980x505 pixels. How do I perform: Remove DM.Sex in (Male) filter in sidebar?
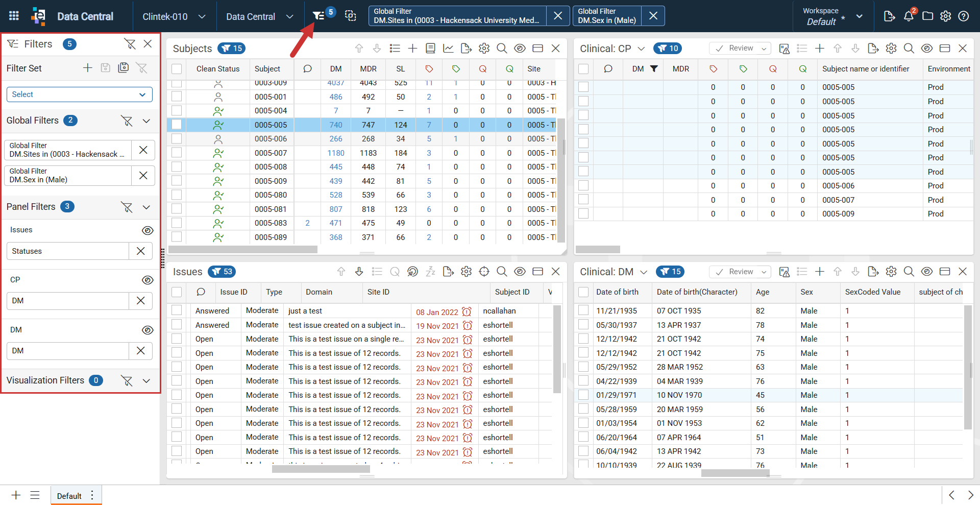[143, 176]
